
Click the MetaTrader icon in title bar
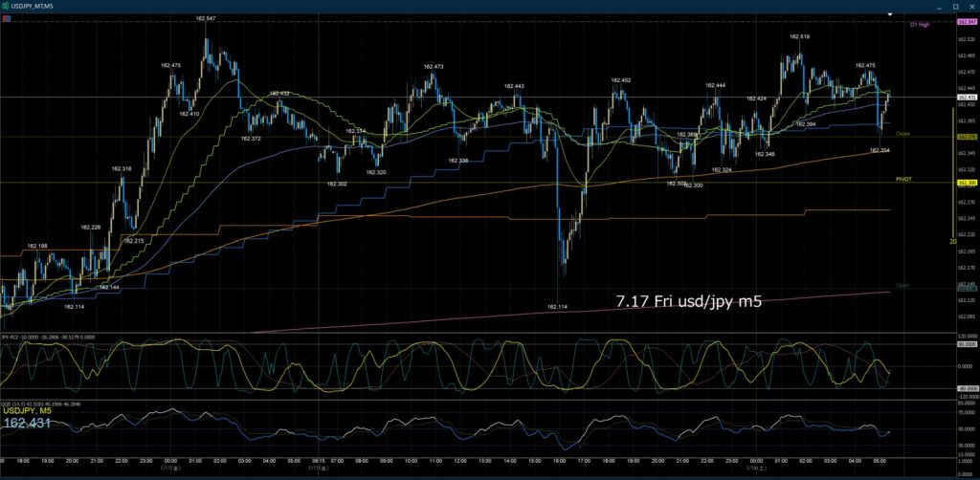click(x=6, y=6)
